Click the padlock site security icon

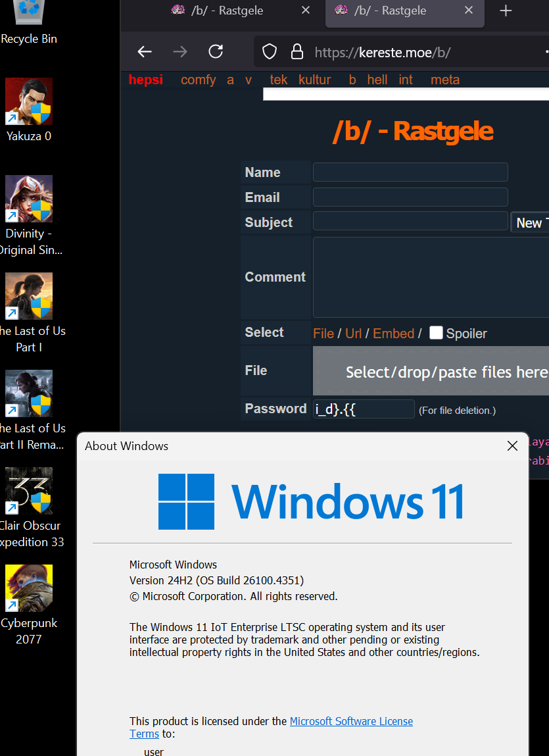297,51
